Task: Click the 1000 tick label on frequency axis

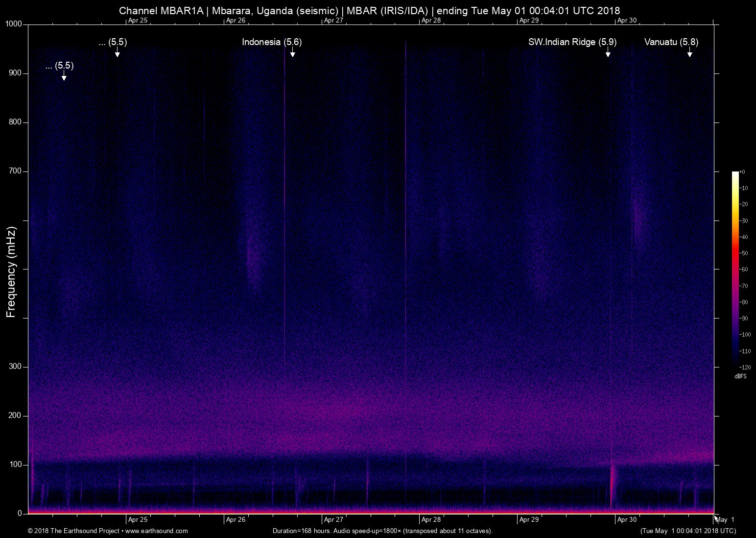Action: (14, 24)
